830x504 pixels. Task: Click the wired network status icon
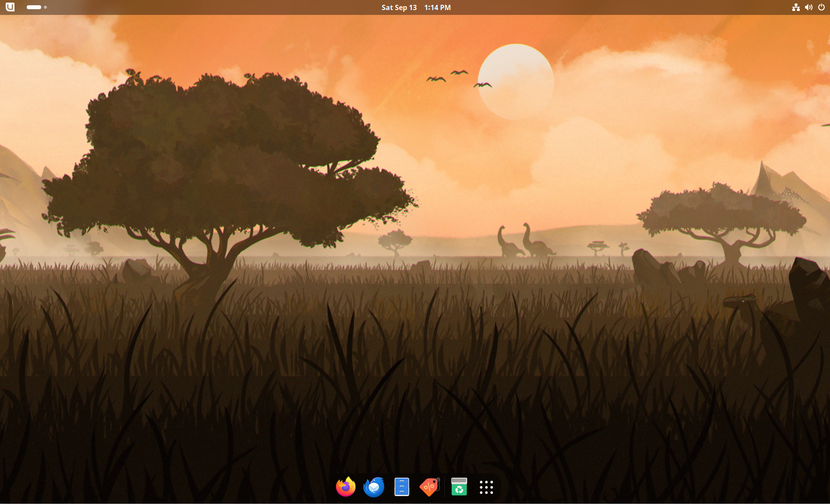(x=796, y=7)
